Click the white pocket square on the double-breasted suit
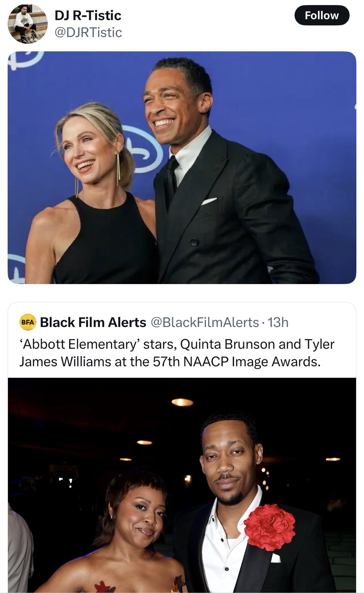 point(209,201)
